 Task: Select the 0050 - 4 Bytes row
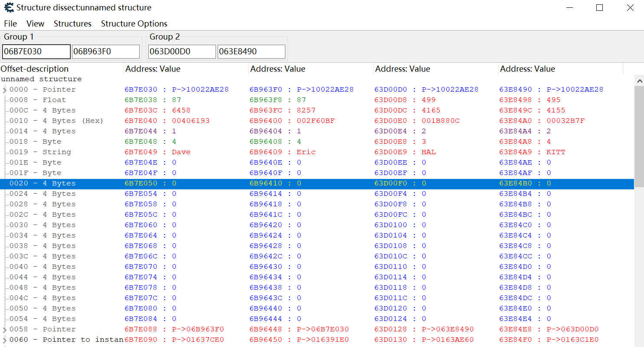click(x=317, y=308)
